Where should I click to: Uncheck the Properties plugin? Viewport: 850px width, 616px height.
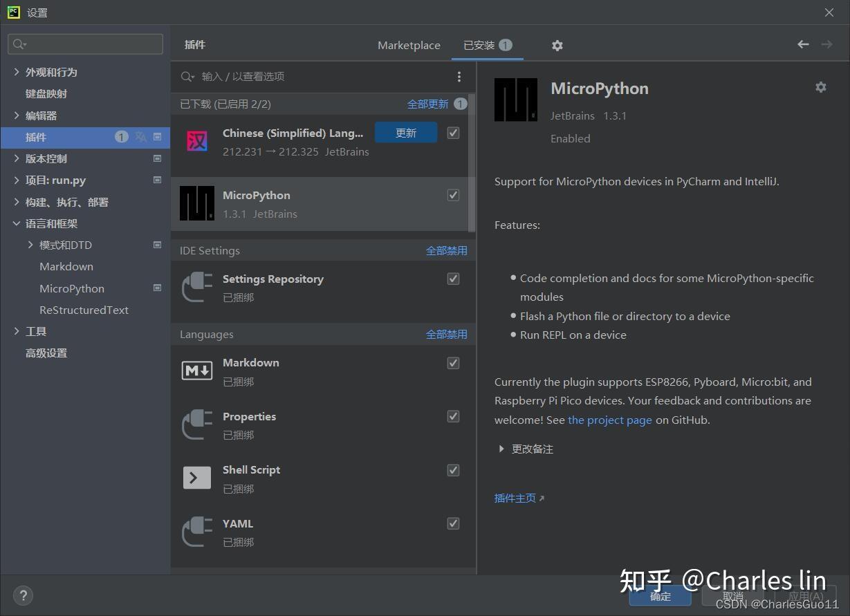453,416
